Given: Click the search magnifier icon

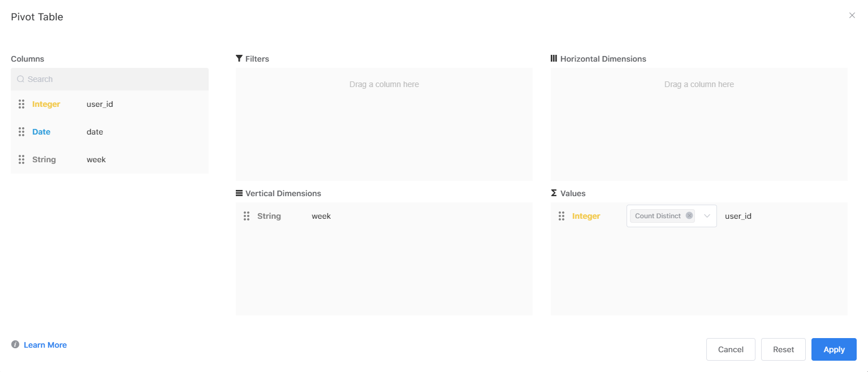Looking at the screenshot, I should 20,79.
